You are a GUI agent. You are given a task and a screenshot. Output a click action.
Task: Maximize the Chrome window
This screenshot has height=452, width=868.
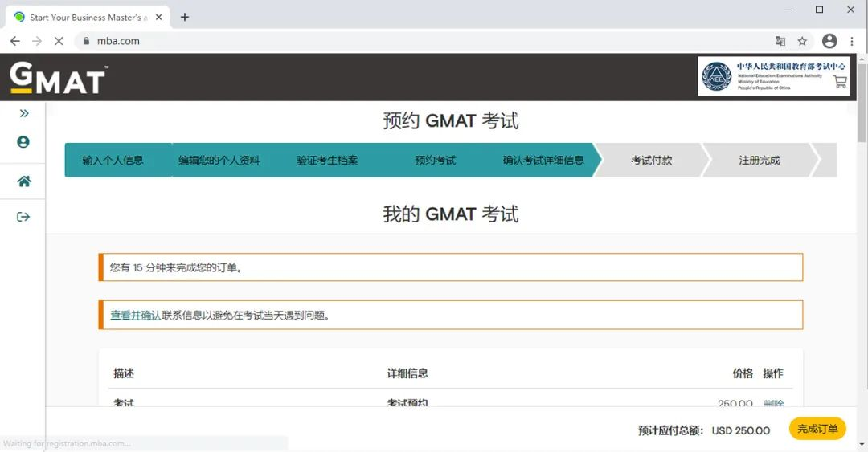(x=819, y=10)
